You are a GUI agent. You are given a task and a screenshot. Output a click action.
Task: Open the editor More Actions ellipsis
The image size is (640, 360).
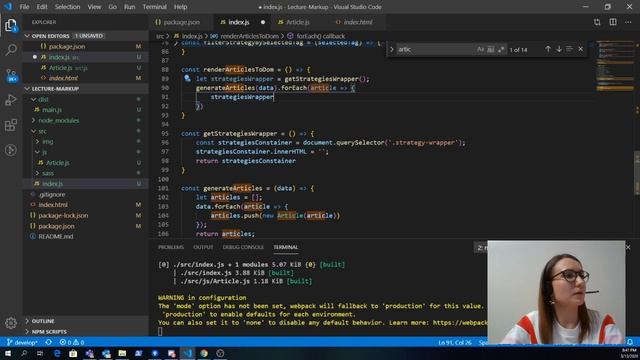[628, 22]
